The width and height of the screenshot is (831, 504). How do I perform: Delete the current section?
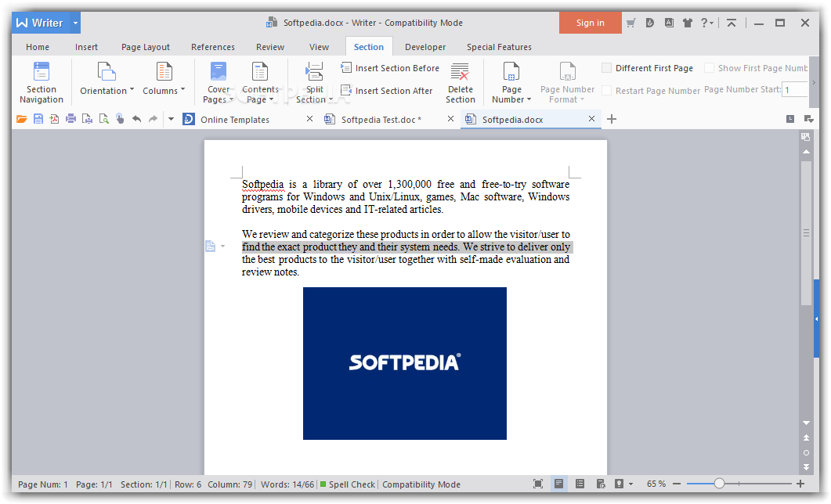[460, 82]
